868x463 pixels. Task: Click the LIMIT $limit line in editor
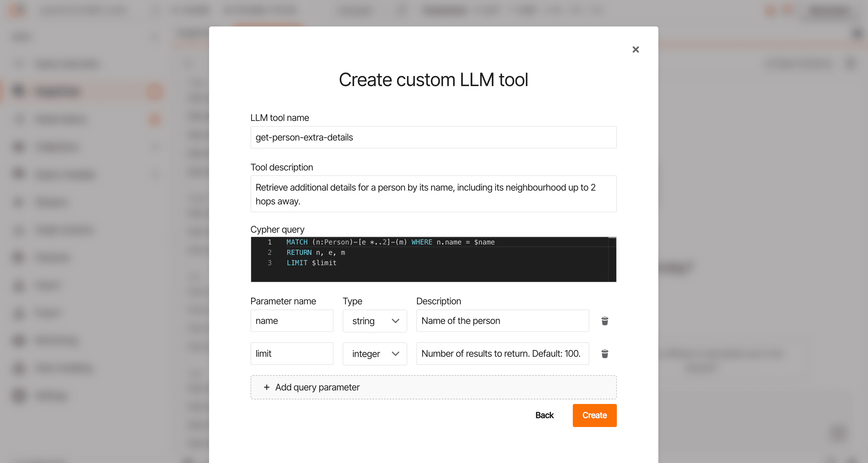coord(311,263)
